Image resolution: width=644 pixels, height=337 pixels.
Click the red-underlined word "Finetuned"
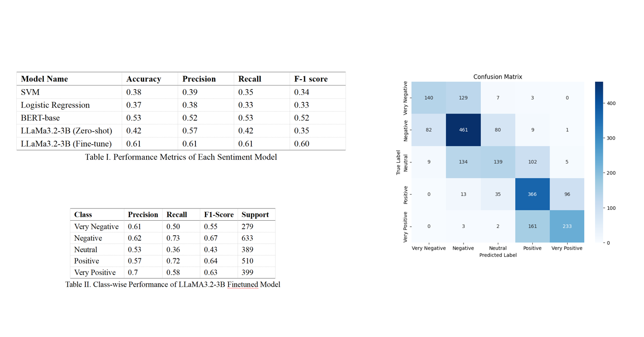click(242, 285)
